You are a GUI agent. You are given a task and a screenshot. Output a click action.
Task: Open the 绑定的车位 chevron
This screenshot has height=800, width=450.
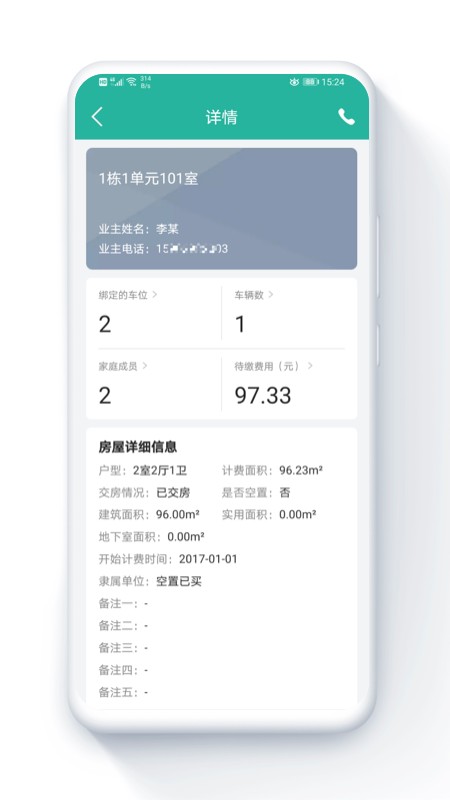point(155,294)
